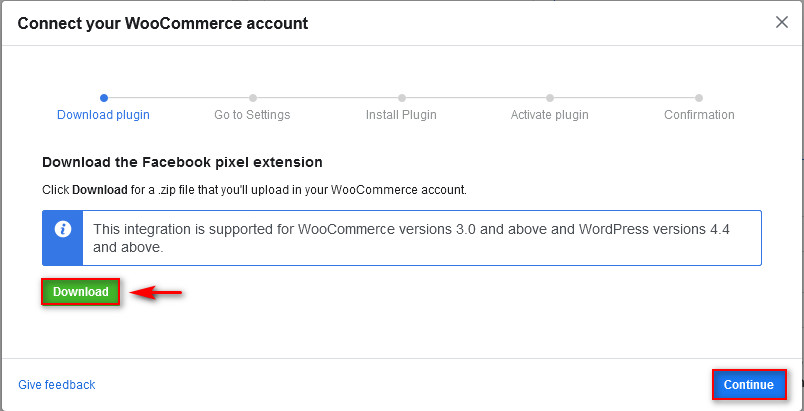Click the blue info icon in banner

point(63,229)
